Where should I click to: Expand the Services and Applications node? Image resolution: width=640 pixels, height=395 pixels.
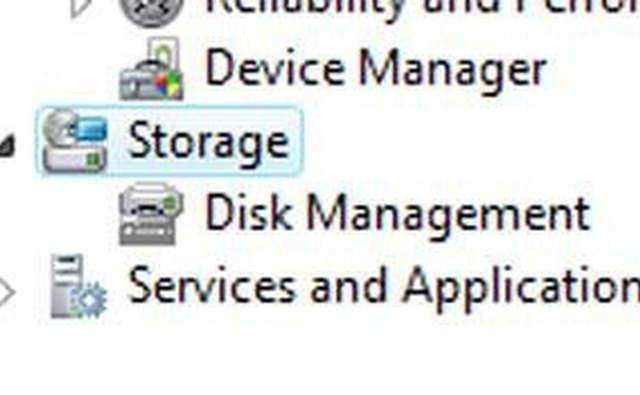(x=7, y=291)
